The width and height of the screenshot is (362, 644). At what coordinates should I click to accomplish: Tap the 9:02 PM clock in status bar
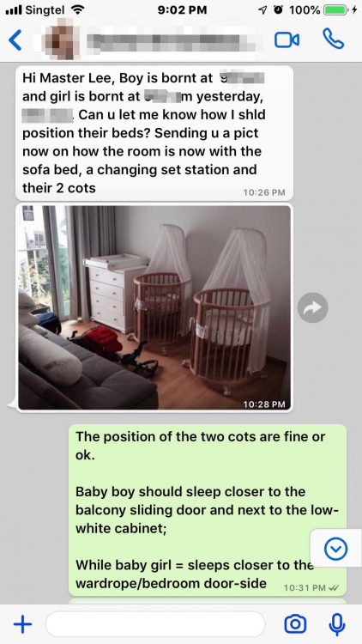[x=182, y=9]
